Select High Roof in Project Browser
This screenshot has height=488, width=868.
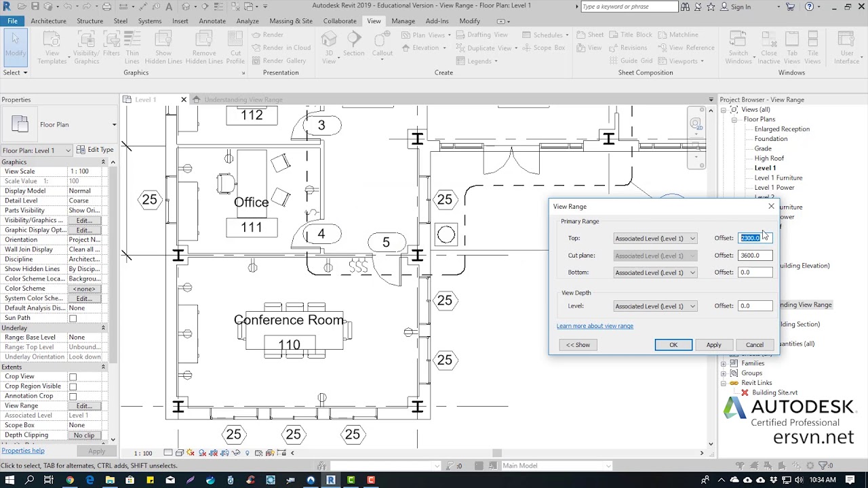[769, 158]
